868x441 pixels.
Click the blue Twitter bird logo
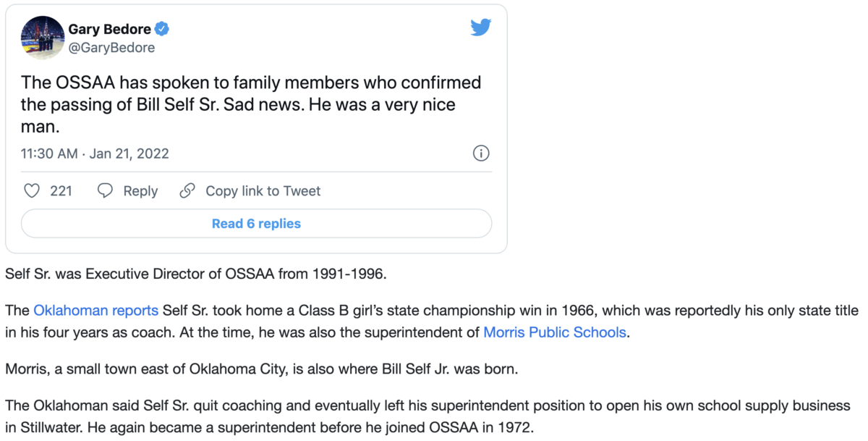[x=481, y=28]
